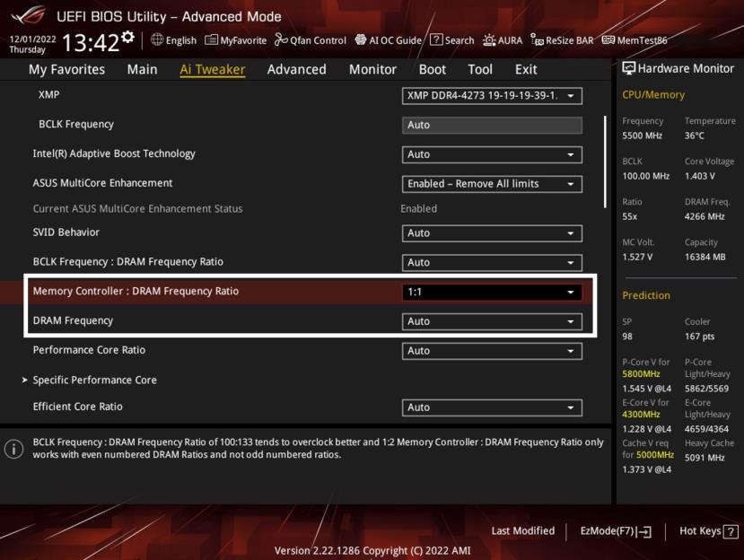
Task: Open the DRAM Frequency dropdown
Action: point(492,322)
